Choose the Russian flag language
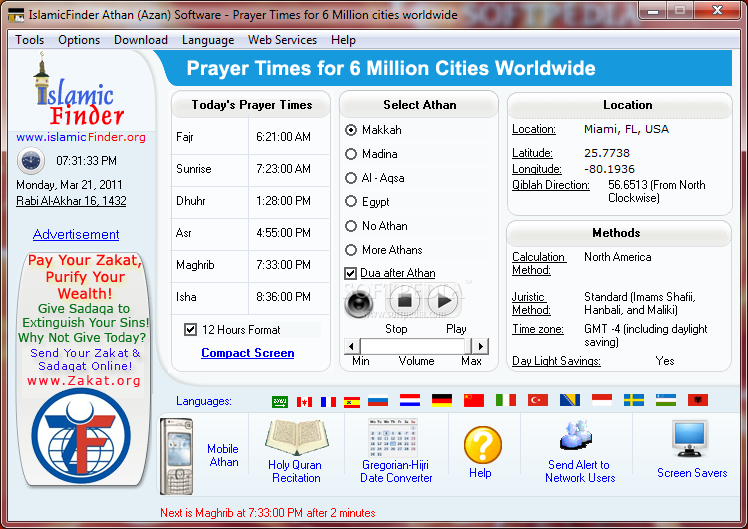This screenshot has height=529, width=748. pos(378,401)
